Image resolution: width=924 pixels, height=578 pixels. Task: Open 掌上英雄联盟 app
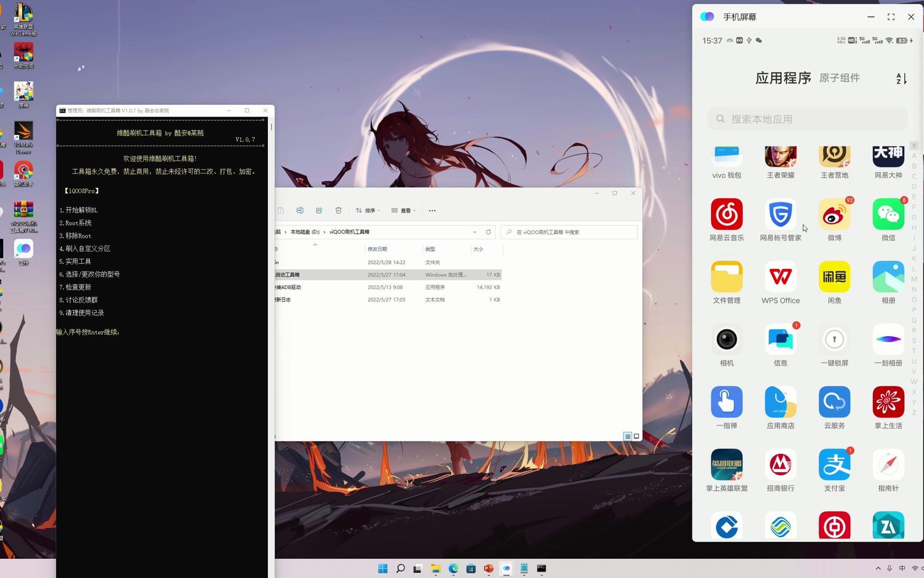tap(727, 465)
